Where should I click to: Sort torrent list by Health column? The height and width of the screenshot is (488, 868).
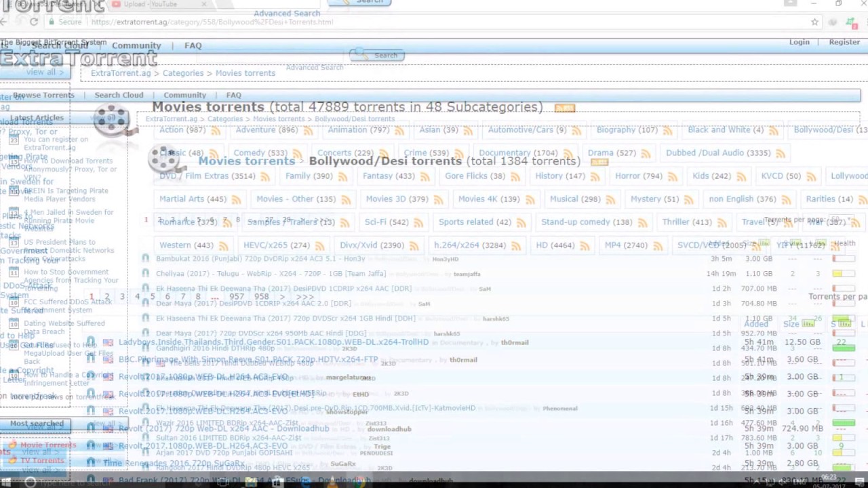(844, 243)
